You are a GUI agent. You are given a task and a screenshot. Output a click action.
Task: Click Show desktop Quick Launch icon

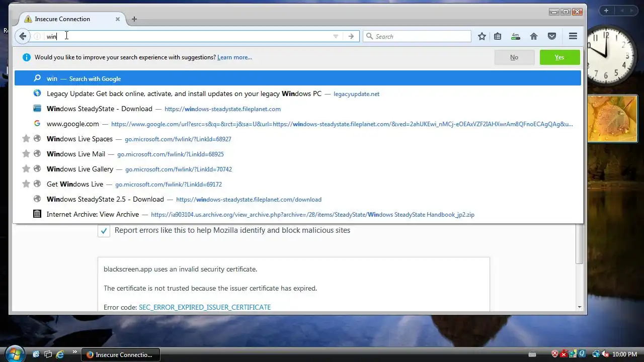(36, 354)
